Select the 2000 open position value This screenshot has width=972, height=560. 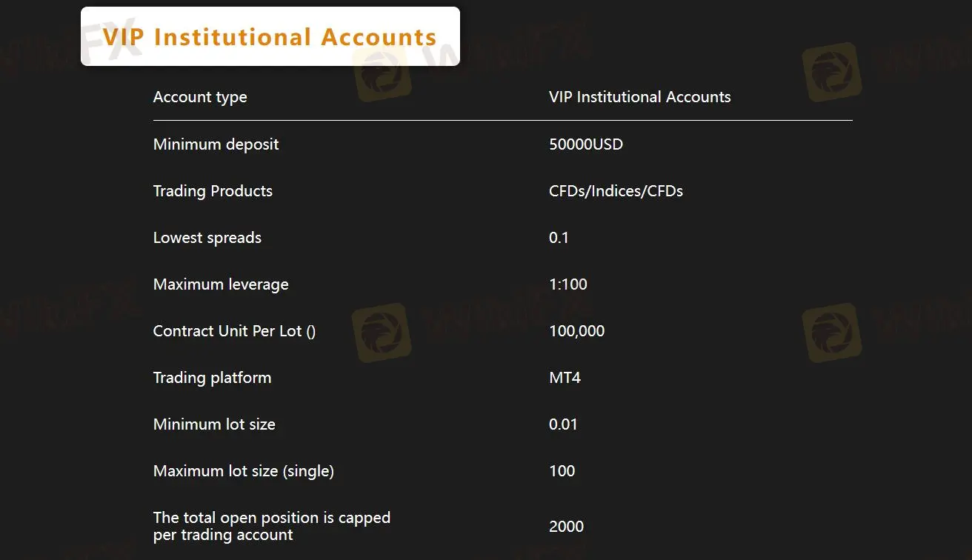click(566, 526)
